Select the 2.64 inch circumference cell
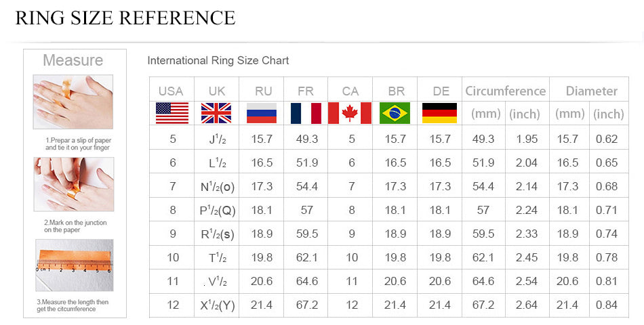This screenshot has width=644, height=325. tap(527, 305)
